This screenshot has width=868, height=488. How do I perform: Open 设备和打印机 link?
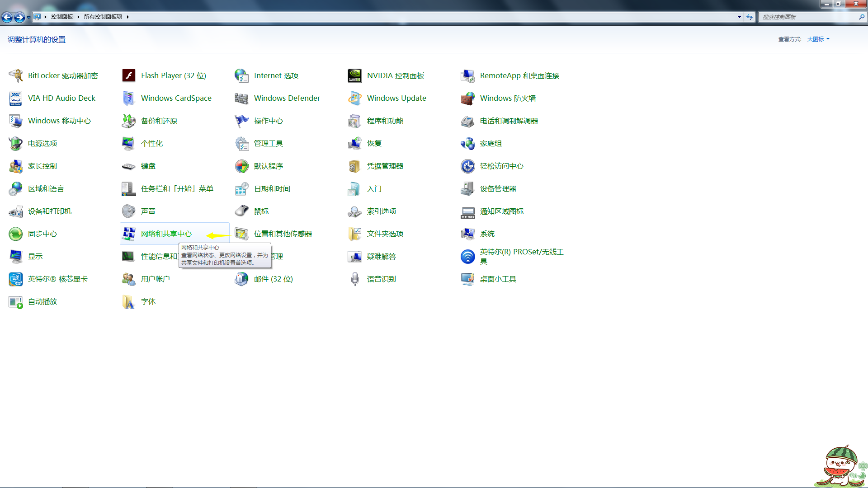point(50,211)
